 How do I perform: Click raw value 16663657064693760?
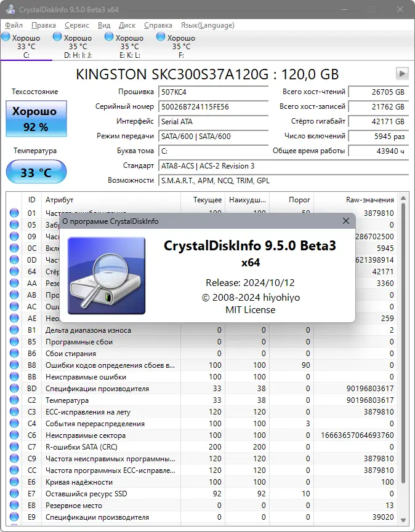point(357,435)
